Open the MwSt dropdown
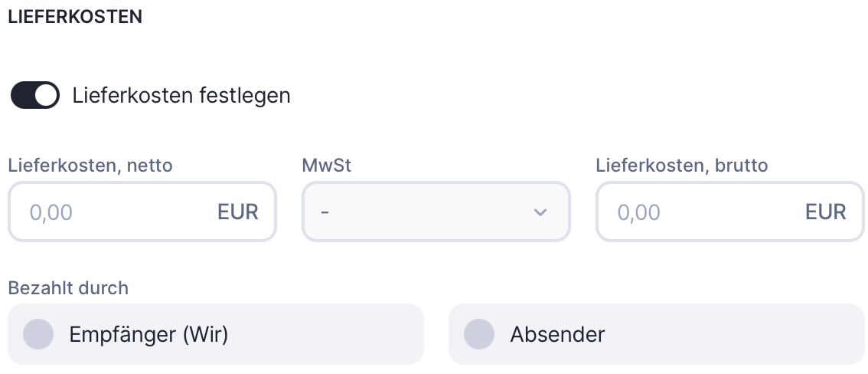The image size is (868, 374). click(436, 212)
